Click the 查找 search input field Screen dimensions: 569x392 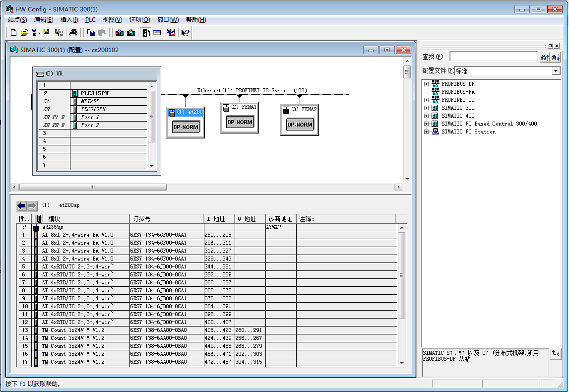[x=494, y=57]
